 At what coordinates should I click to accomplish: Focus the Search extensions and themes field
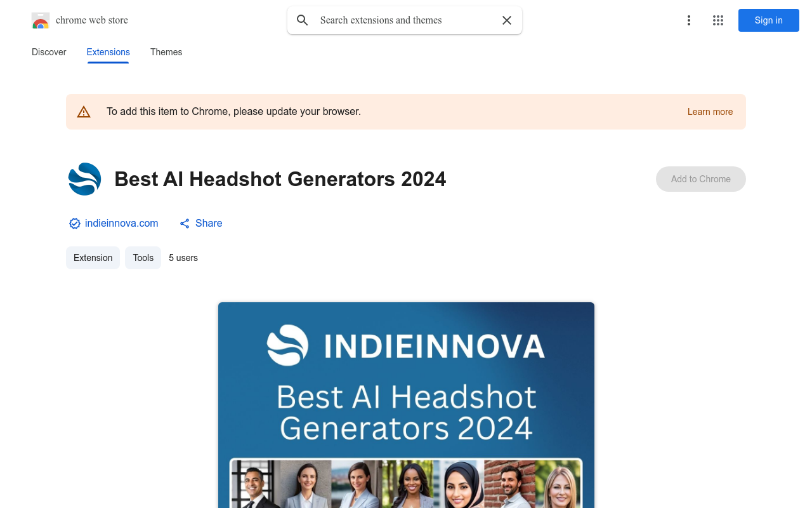[406, 20]
